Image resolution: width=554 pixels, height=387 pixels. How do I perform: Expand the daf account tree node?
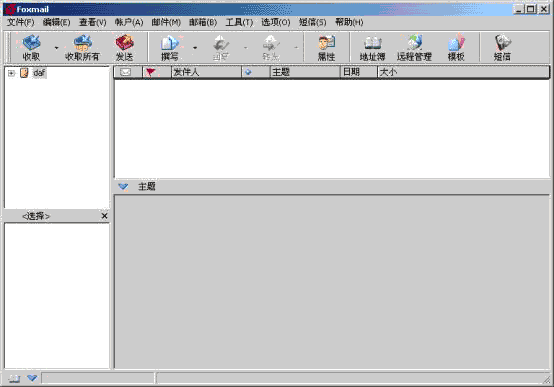pos(11,73)
